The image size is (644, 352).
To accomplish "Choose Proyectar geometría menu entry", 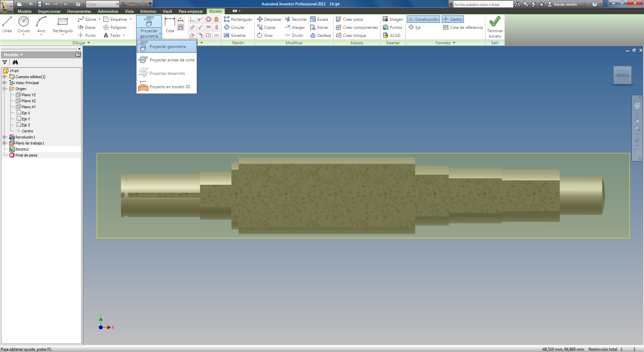I will point(167,47).
